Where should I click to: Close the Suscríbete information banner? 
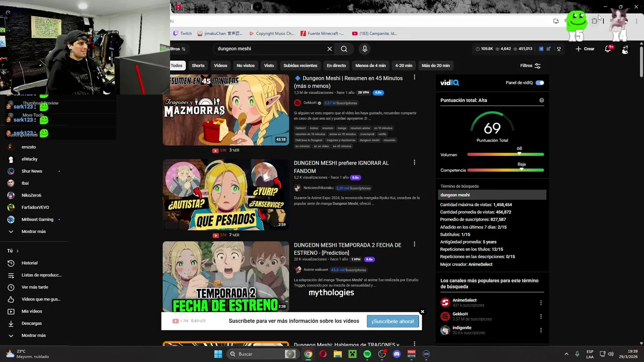tap(422, 312)
